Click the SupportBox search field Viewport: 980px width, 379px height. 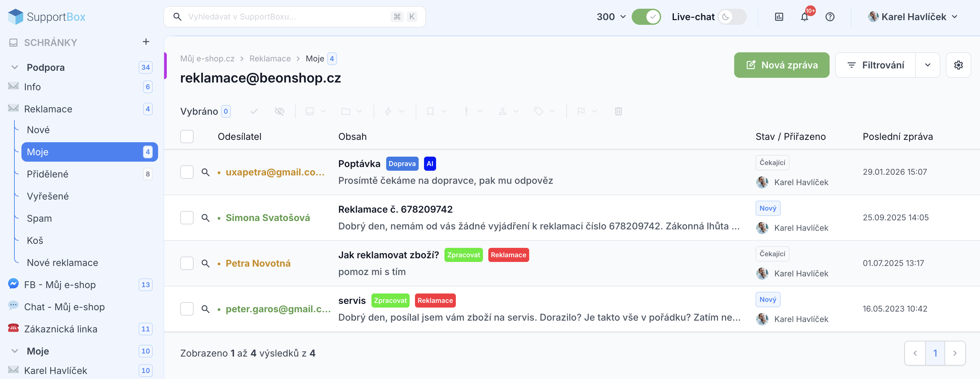point(294,17)
